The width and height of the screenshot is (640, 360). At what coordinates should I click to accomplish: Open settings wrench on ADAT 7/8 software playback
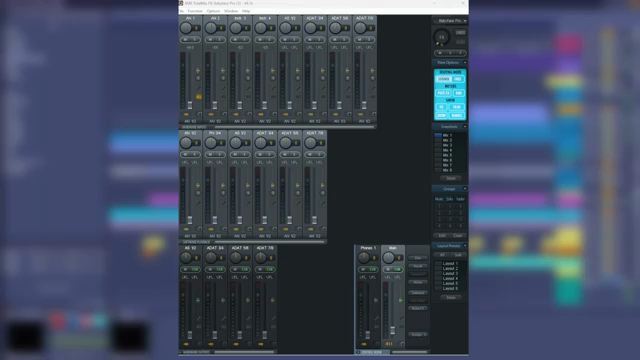[x=323, y=203]
